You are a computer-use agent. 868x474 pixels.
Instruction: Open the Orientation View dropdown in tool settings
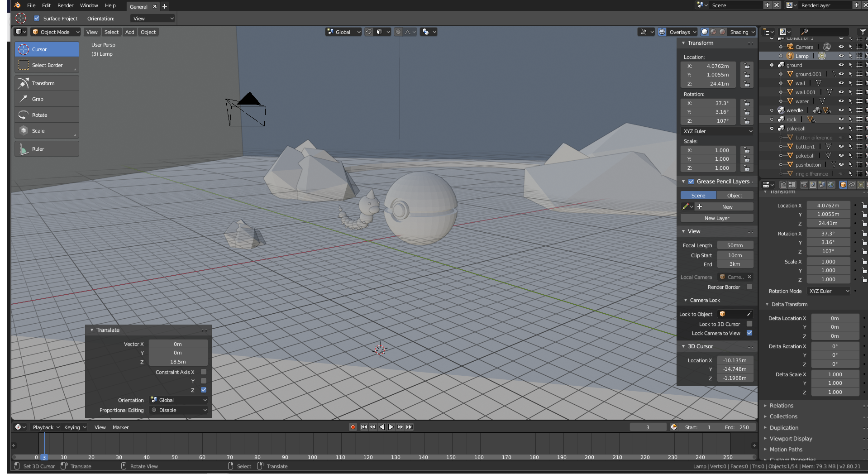pos(153,19)
